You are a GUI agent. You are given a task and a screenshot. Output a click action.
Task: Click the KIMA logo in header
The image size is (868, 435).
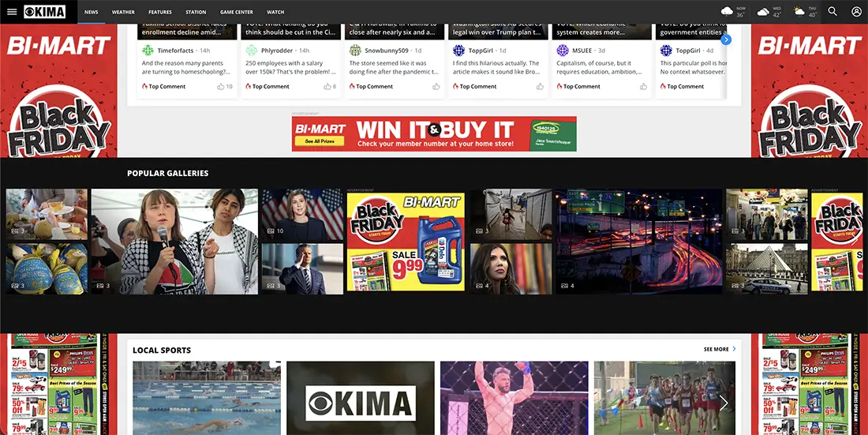point(44,12)
